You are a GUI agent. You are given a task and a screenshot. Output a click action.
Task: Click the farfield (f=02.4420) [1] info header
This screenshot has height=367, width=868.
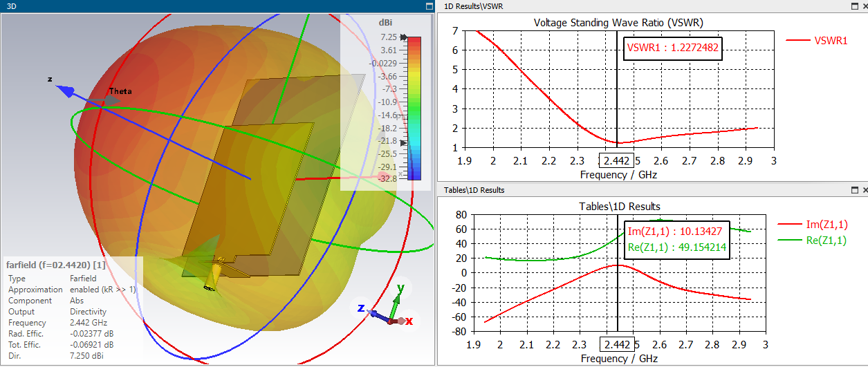[55, 265]
